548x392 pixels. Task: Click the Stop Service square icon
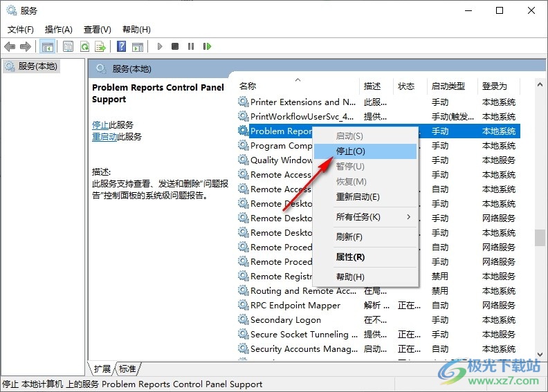coord(175,46)
